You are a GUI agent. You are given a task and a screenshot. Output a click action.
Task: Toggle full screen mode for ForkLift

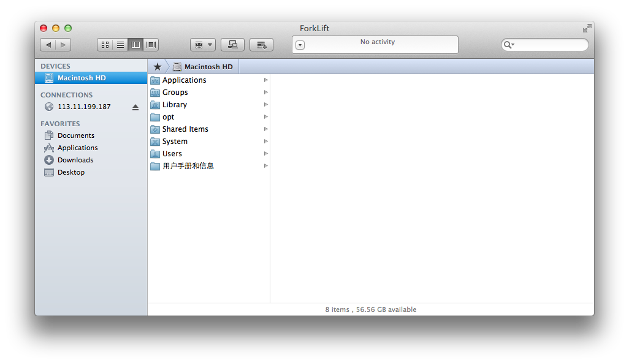(x=587, y=28)
